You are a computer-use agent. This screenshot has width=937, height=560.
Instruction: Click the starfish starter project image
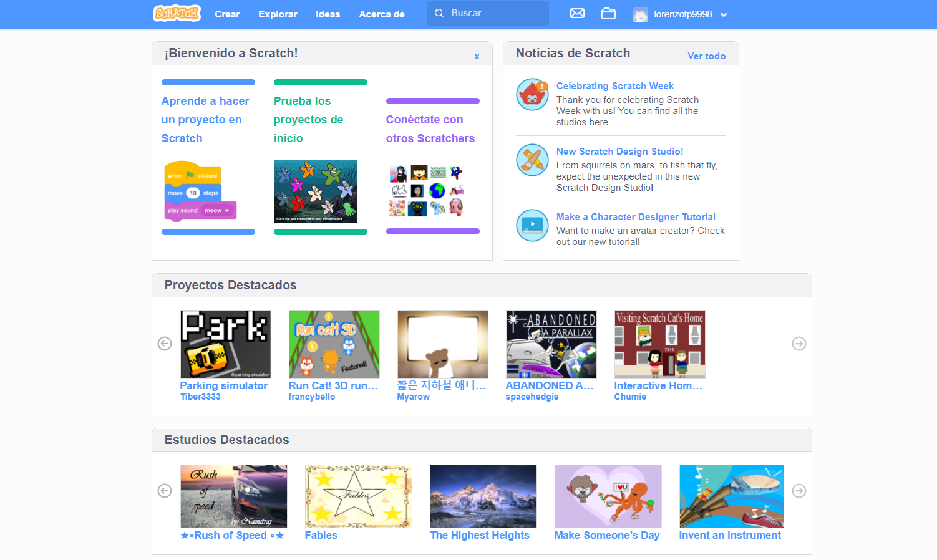click(x=315, y=191)
